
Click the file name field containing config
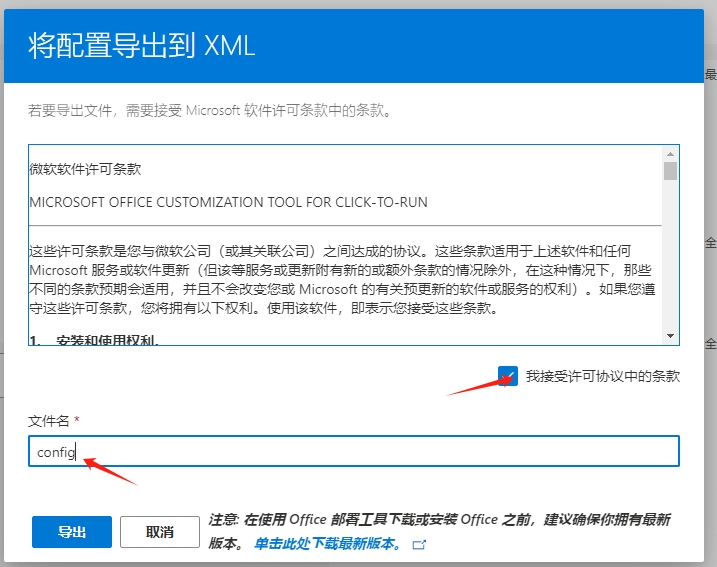pos(353,451)
